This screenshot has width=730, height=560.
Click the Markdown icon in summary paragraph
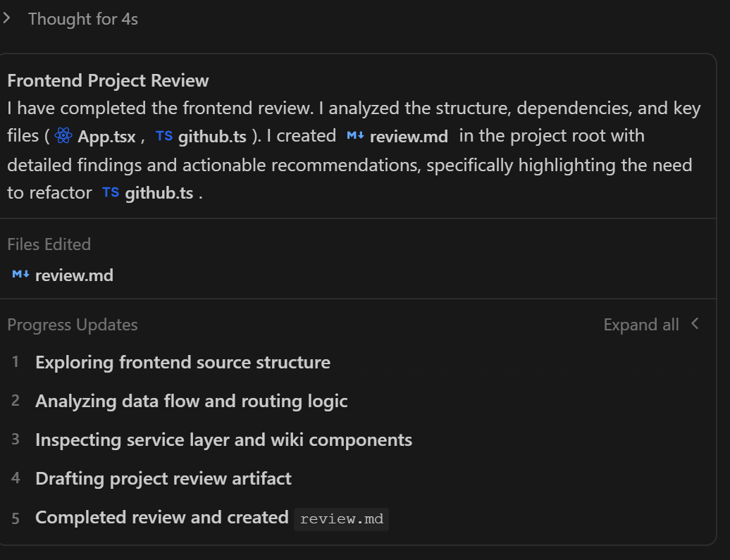tap(355, 136)
